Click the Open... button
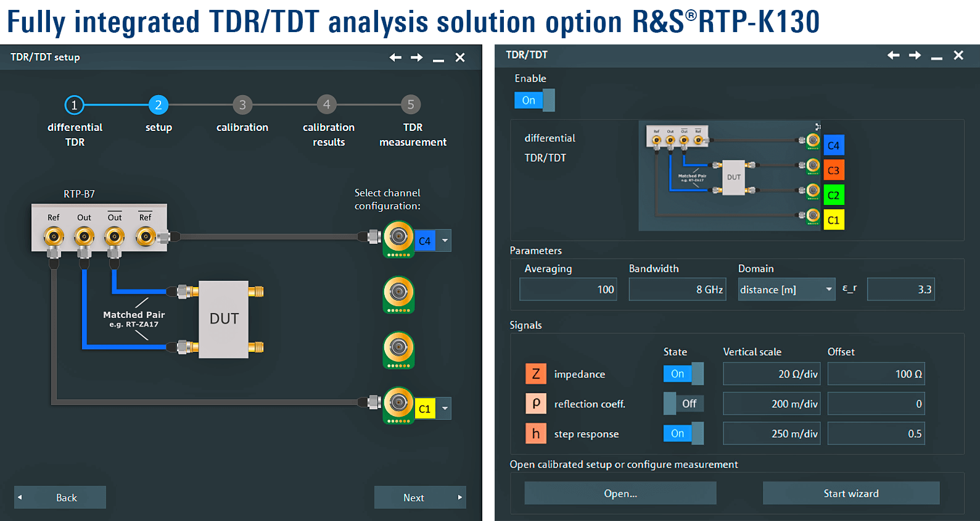 [620, 493]
